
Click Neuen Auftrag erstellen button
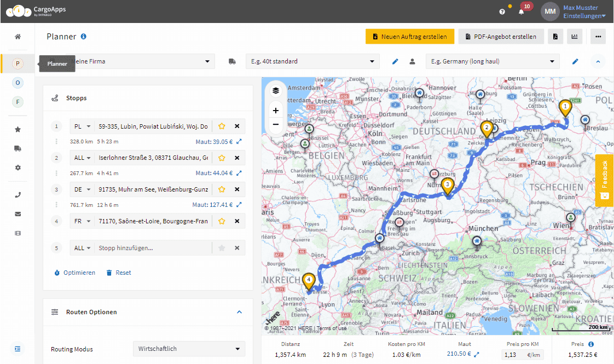click(410, 37)
